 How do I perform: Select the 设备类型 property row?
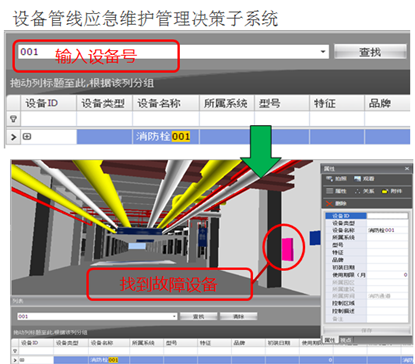click(x=367, y=223)
